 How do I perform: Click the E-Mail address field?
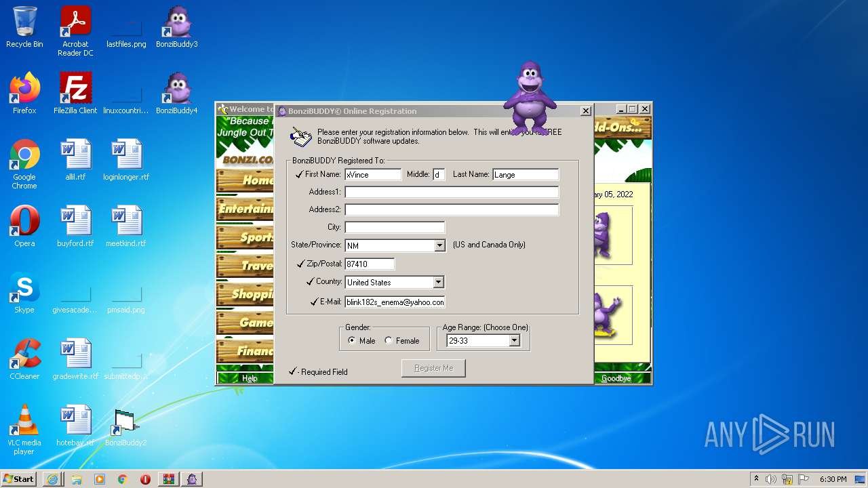click(x=395, y=302)
